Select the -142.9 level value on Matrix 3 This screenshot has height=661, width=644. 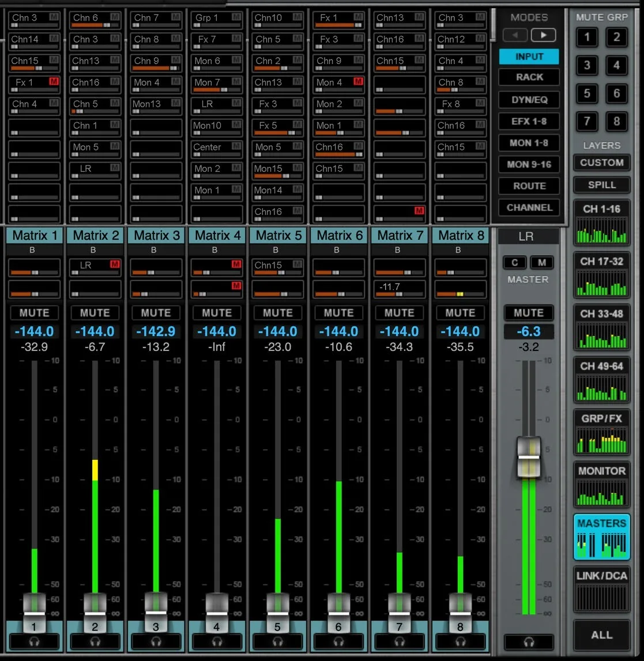pyautogui.click(x=156, y=332)
